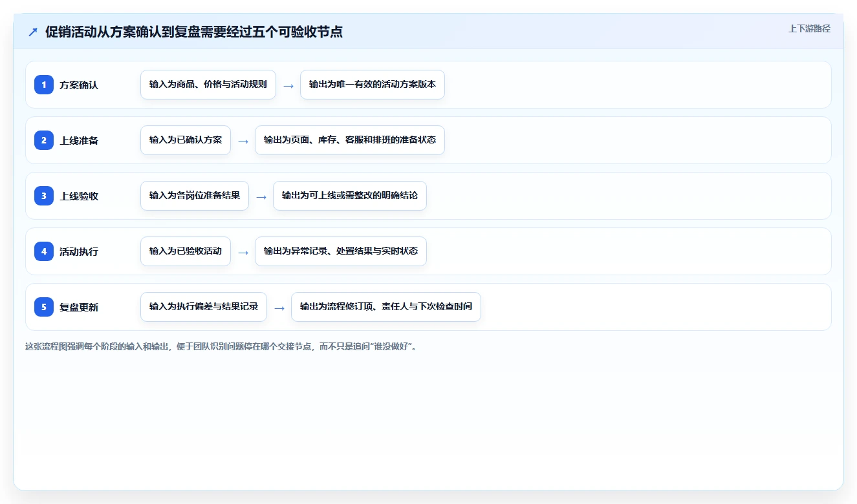857x504 pixels.
Task: Select the step number 5 badge
Action: pos(44,307)
